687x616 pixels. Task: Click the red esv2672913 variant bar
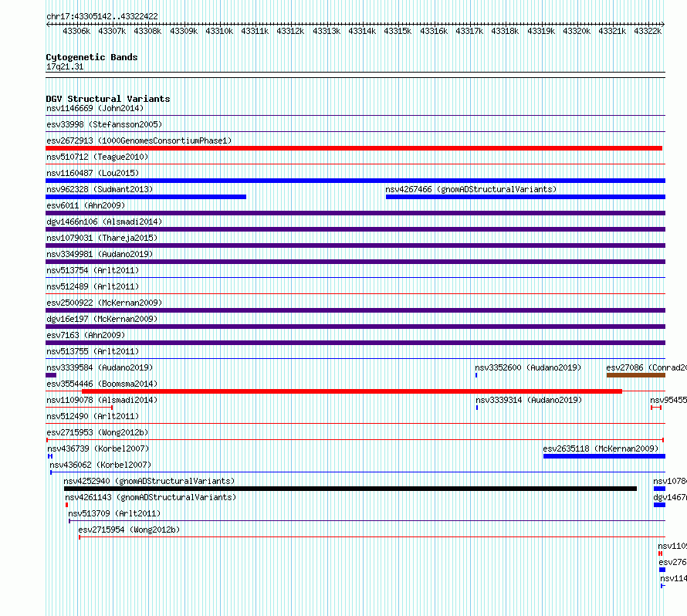point(354,148)
